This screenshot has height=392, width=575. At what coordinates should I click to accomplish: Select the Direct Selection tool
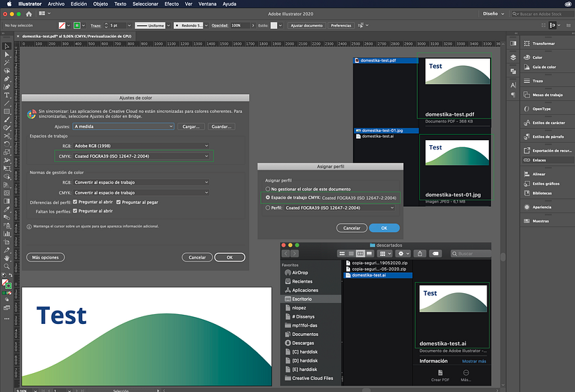6,54
